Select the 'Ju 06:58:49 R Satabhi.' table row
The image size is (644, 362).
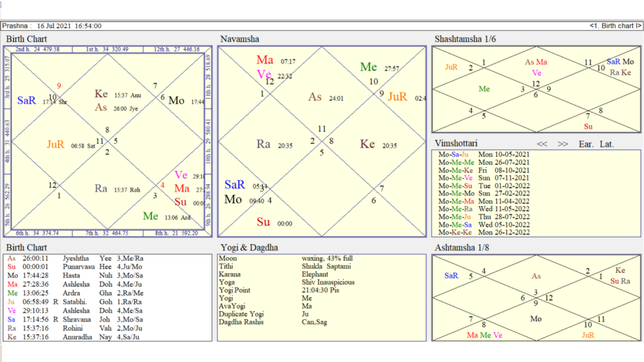click(75, 302)
